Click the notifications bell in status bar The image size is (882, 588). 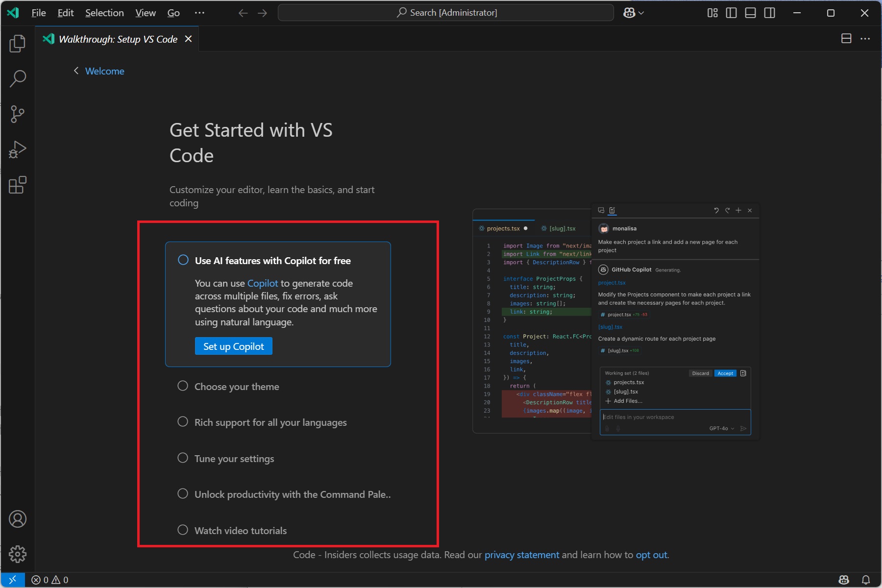tap(866, 580)
